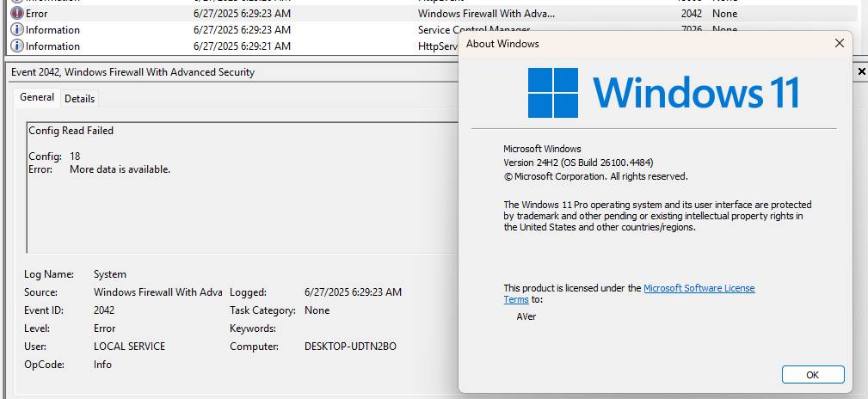Click the Event ID value 2042 in details
868x399 pixels.
pos(104,310)
